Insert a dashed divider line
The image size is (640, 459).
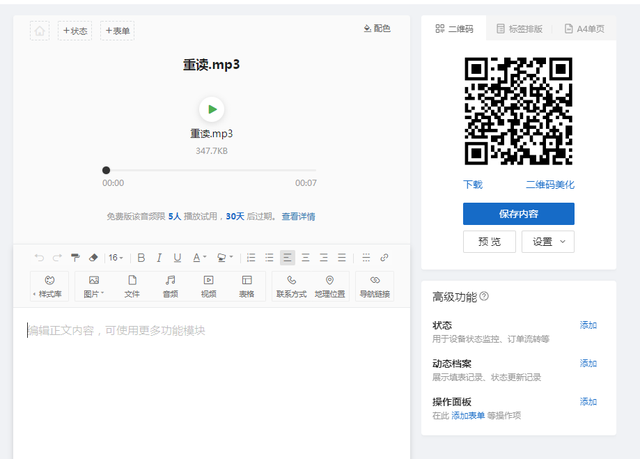point(366,257)
